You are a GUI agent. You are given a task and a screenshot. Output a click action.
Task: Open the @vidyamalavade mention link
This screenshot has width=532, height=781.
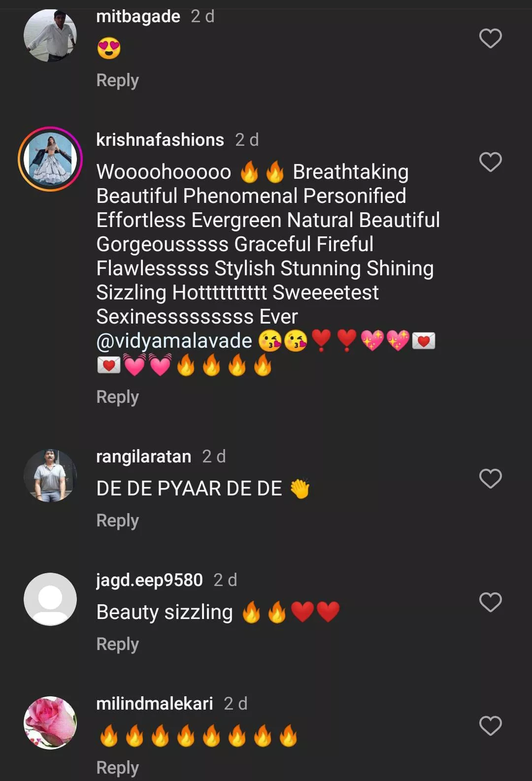pyautogui.click(x=174, y=341)
